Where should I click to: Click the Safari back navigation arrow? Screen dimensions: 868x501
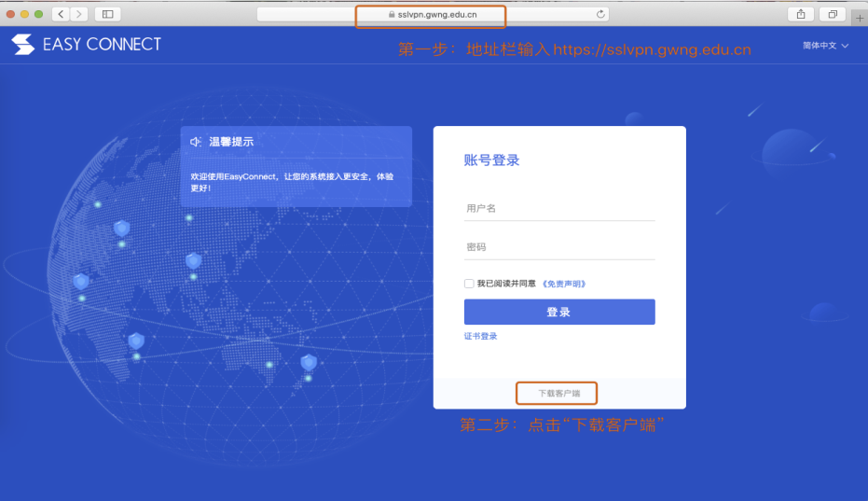61,14
